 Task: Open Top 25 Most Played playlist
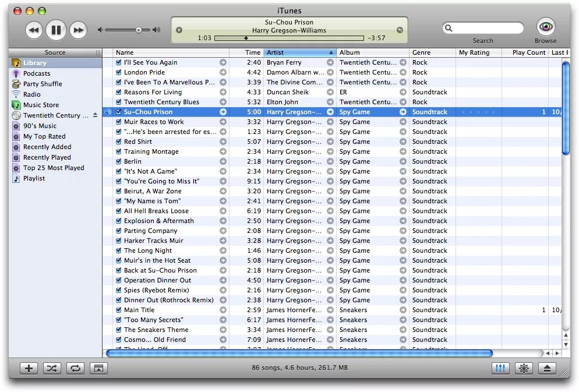55,168
